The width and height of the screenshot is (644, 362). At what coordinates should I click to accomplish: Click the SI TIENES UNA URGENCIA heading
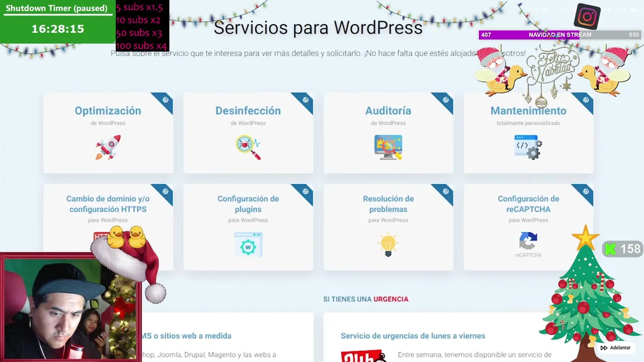366,299
